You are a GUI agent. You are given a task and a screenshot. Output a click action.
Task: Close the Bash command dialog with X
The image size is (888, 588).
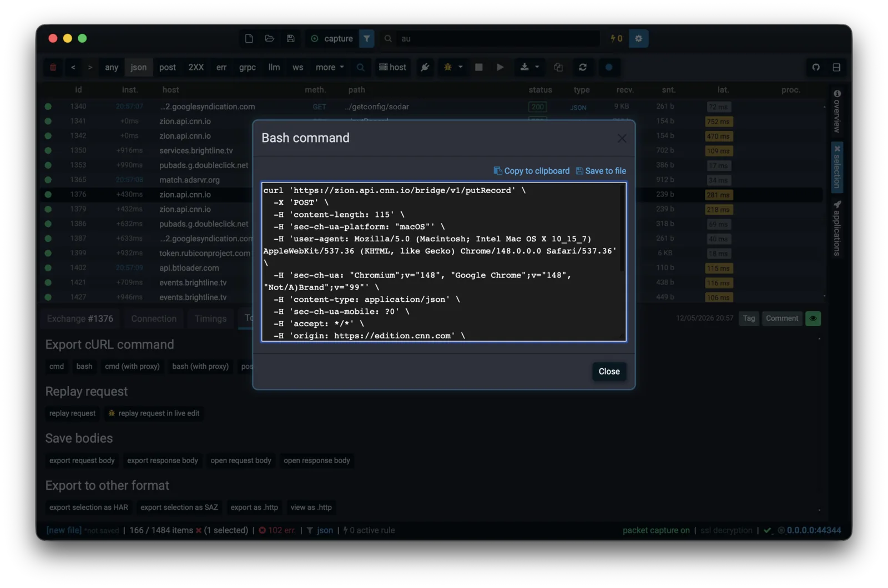click(x=622, y=138)
